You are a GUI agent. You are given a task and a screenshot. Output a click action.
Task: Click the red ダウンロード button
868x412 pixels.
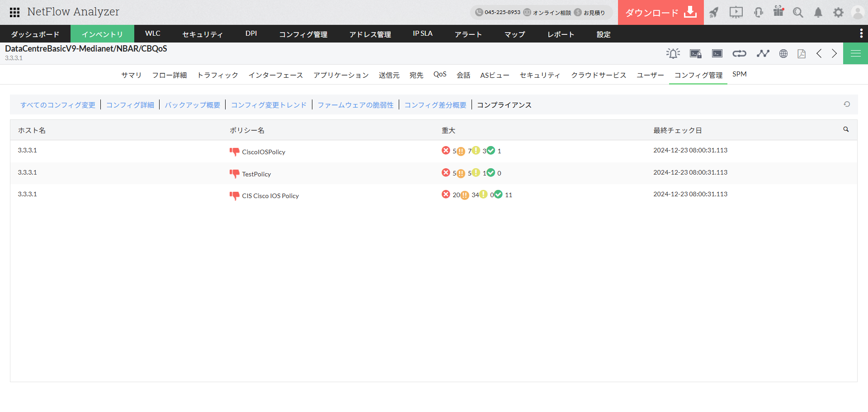coord(660,12)
